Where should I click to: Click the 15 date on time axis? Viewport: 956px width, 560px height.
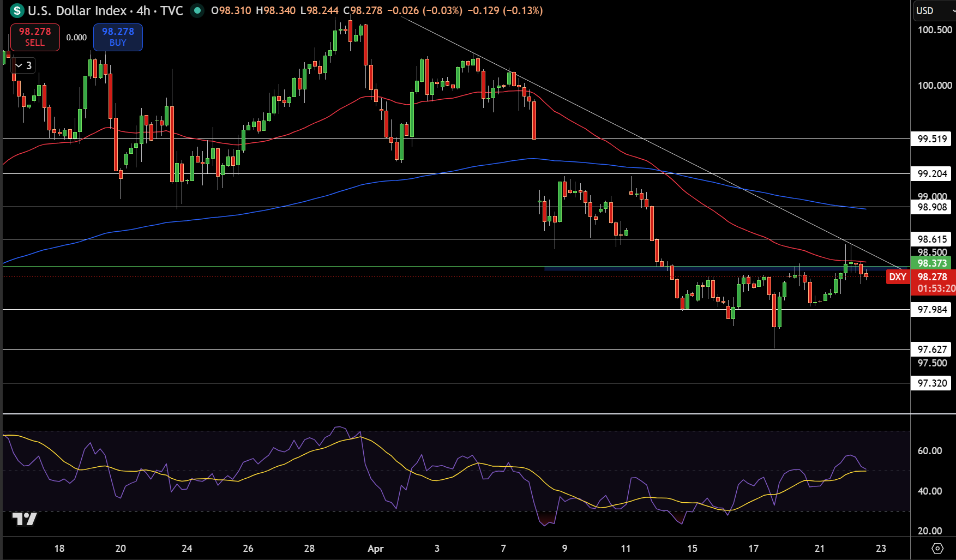tap(692, 549)
